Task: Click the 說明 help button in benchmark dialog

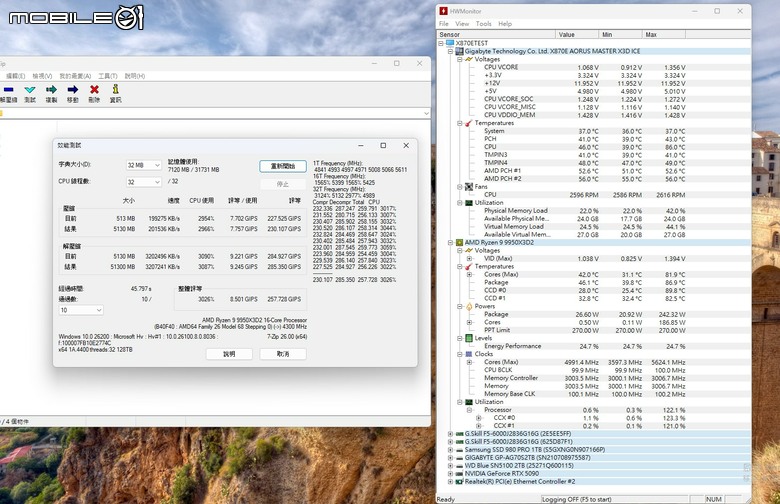Action: [x=229, y=354]
